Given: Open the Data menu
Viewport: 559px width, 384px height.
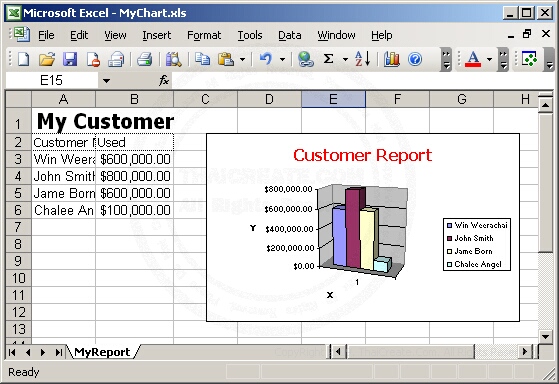Looking at the screenshot, I should coord(289,35).
